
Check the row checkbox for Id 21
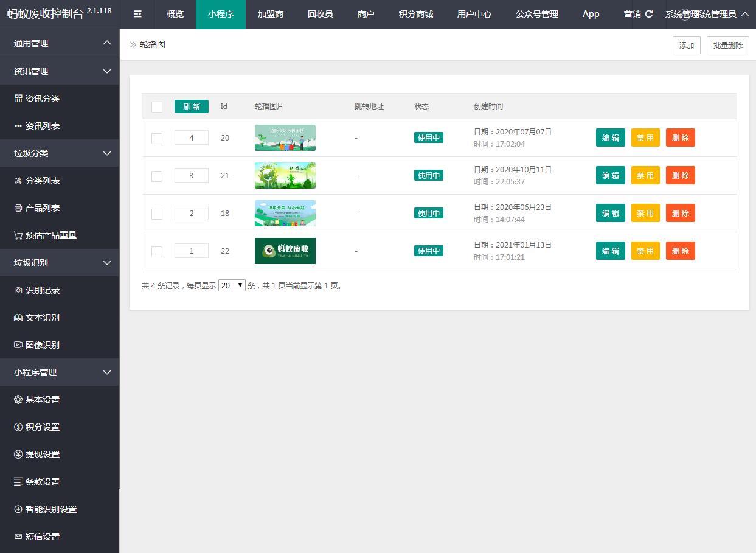tap(157, 176)
